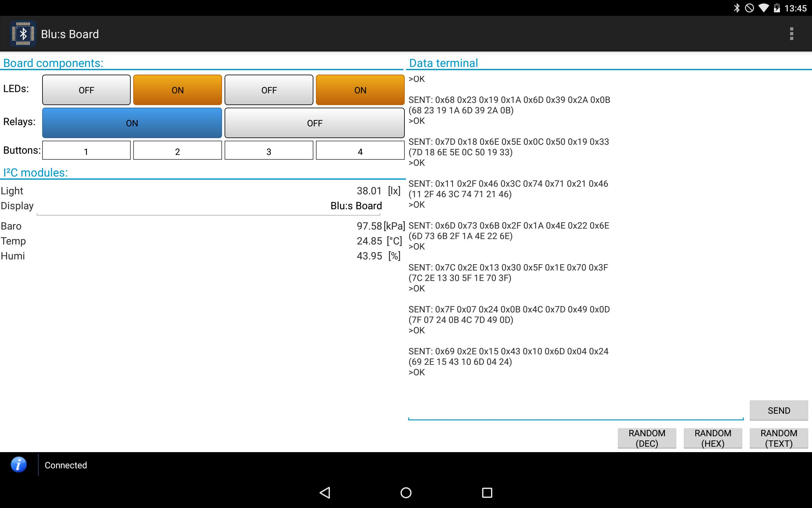Tap the Baro value 97.58
Viewport: 812px width, 508px height.
click(369, 226)
